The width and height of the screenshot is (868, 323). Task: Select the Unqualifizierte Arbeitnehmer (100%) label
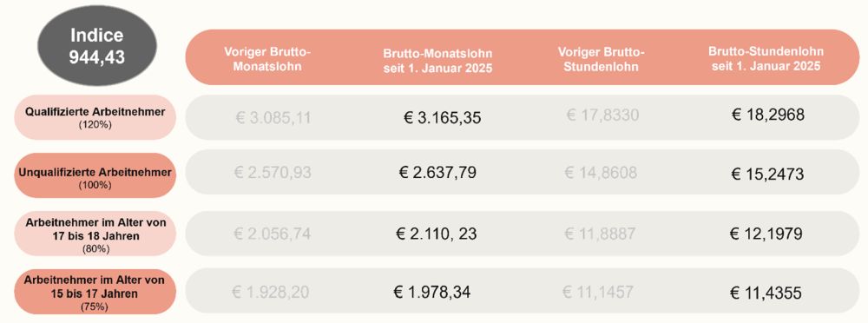tap(95, 175)
